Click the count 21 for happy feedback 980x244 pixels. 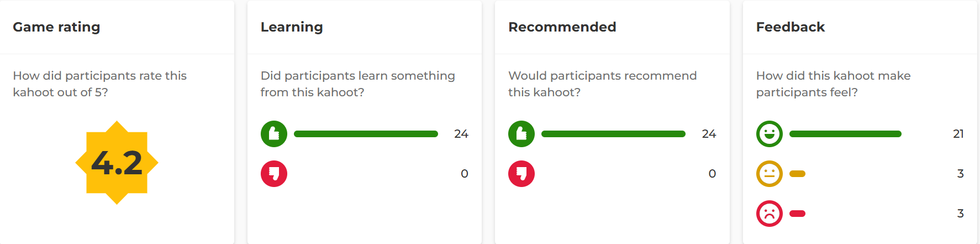(958, 134)
